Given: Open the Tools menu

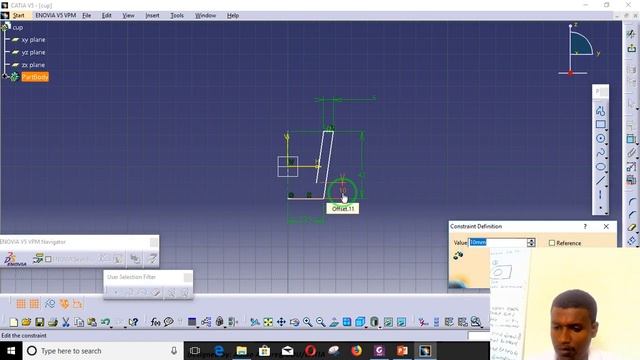Looking at the screenshot, I should pyautogui.click(x=177, y=16).
